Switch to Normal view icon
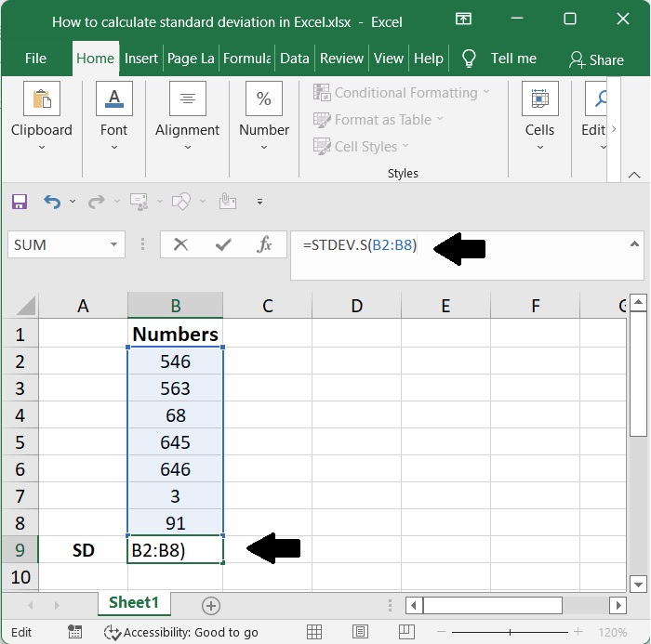Viewport: 651px width, 644px height. pyautogui.click(x=314, y=632)
